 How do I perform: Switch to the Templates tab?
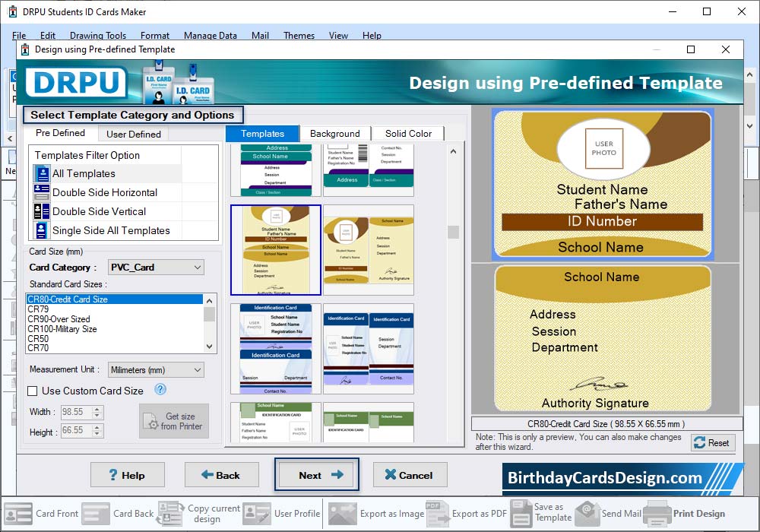(262, 134)
